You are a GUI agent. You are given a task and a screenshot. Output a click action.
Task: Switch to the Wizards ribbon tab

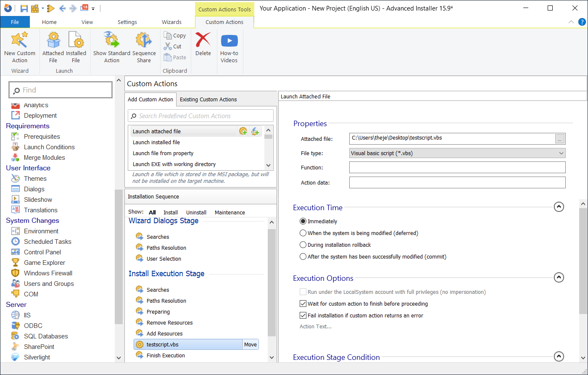click(171, 22)
